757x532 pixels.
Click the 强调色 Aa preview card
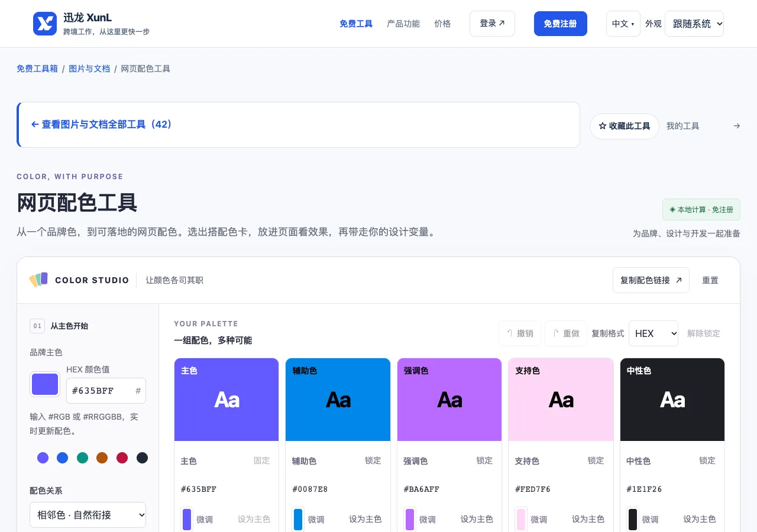449,400
